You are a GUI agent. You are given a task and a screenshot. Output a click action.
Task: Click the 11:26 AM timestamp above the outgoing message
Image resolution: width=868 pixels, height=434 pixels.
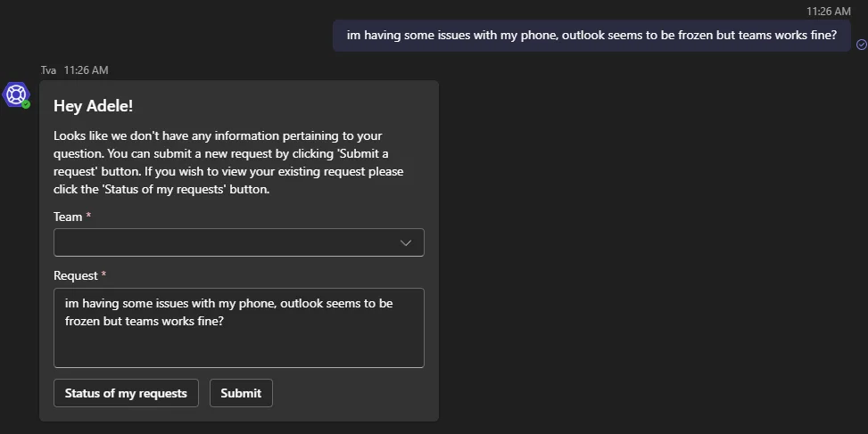[828, 11]
